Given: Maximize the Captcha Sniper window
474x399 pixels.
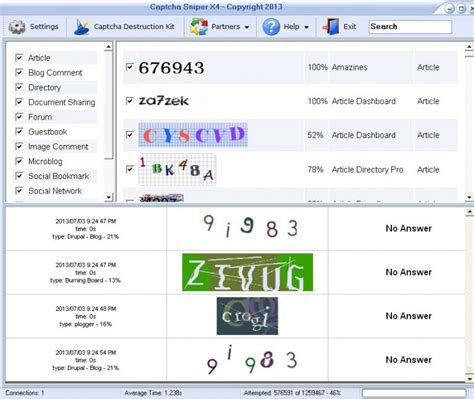Looking at the screenshot, I should click(x=461, y=8).
